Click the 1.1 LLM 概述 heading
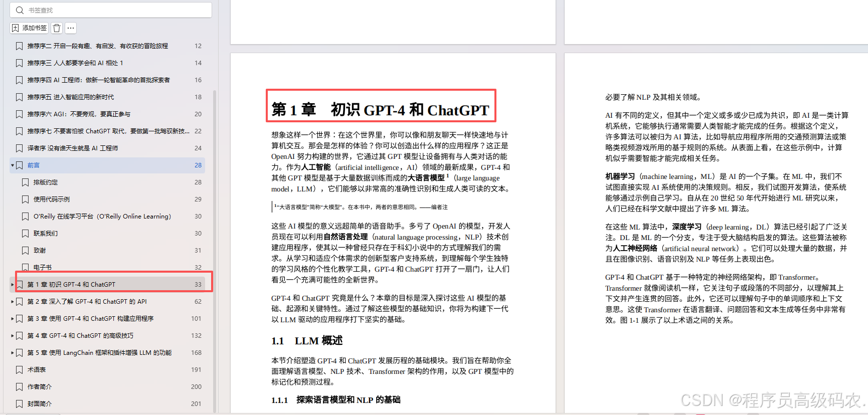The image size is (868, 415). [x=307, y=341]
